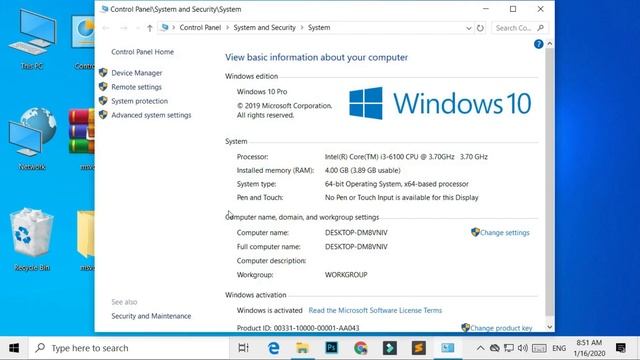Click the network tray icon
640x360 pixels.
coord(509,348)
